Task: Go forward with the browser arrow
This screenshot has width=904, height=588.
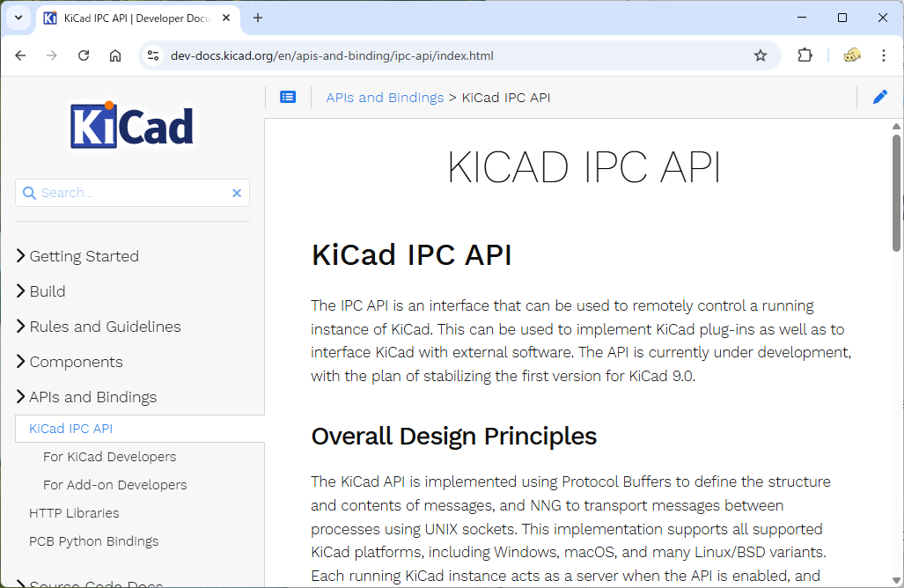Action: pyautogui.click(x=52, y=55)
